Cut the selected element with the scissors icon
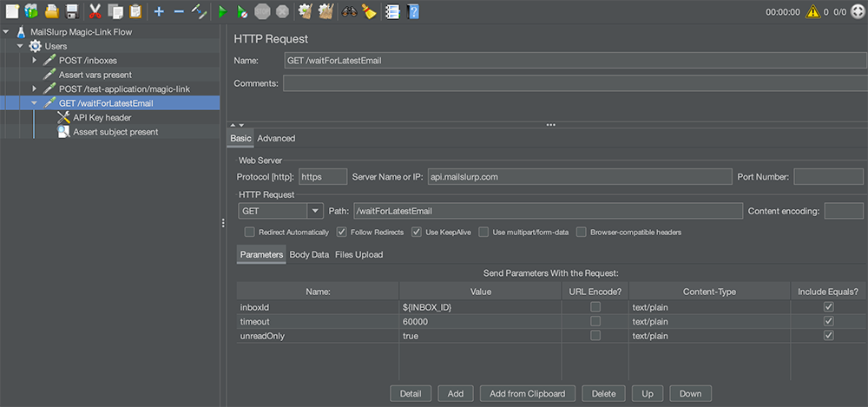This screenshot has width=868, height=407. (95, 11)
